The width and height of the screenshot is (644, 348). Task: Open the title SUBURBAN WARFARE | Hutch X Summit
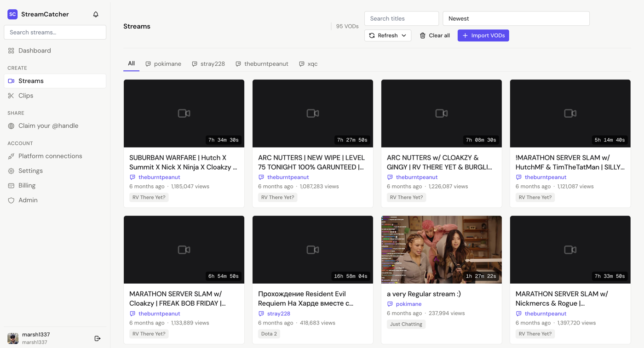coord(183,162)
